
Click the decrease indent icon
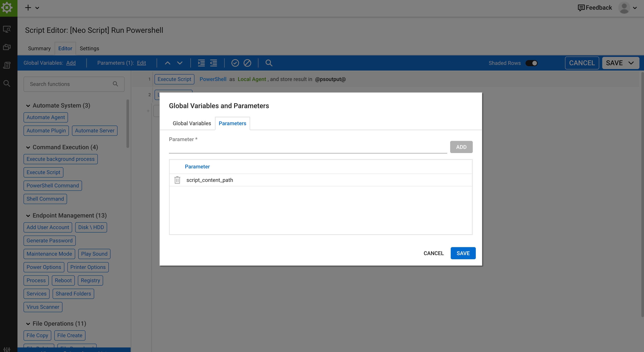tap(214, 63)
